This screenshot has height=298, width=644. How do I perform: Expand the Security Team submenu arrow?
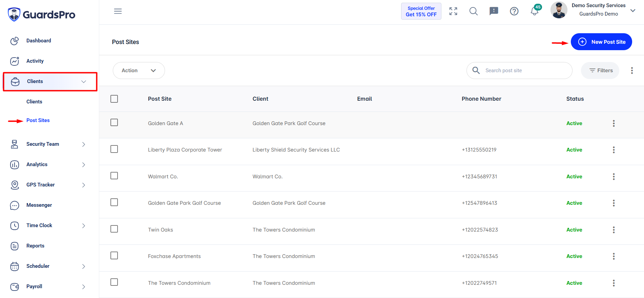tap(84, 144)
